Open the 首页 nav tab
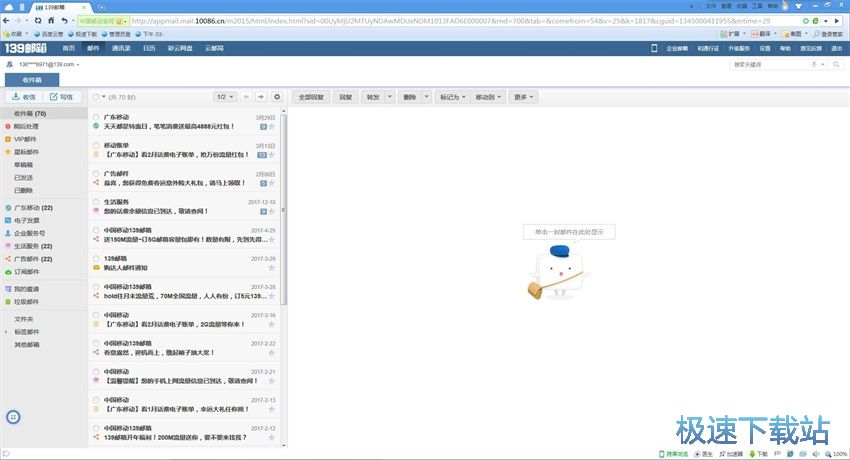 tap(68, 48)
